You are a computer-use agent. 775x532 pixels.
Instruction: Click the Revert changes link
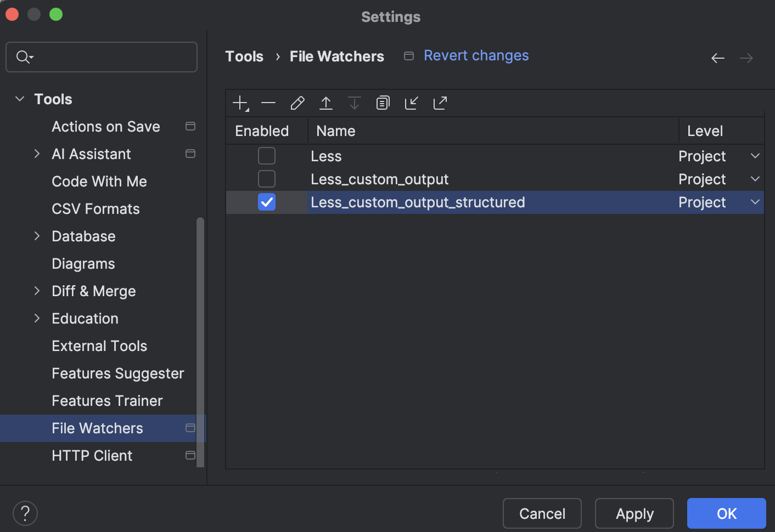475,55
